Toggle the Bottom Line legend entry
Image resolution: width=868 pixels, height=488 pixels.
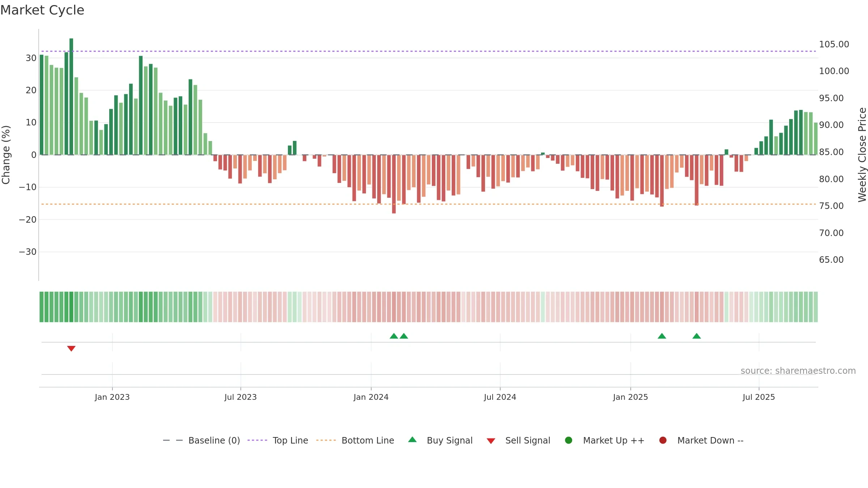tap(355, 440)
